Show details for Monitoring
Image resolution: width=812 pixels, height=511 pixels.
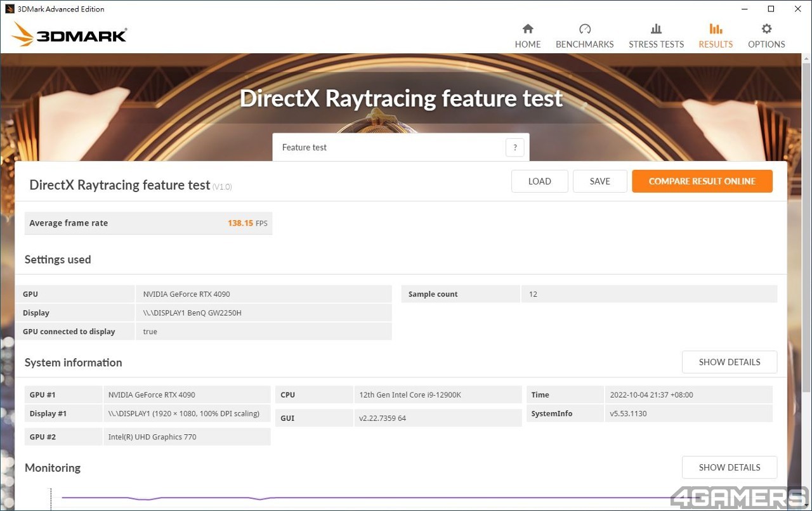click(730, 467)
